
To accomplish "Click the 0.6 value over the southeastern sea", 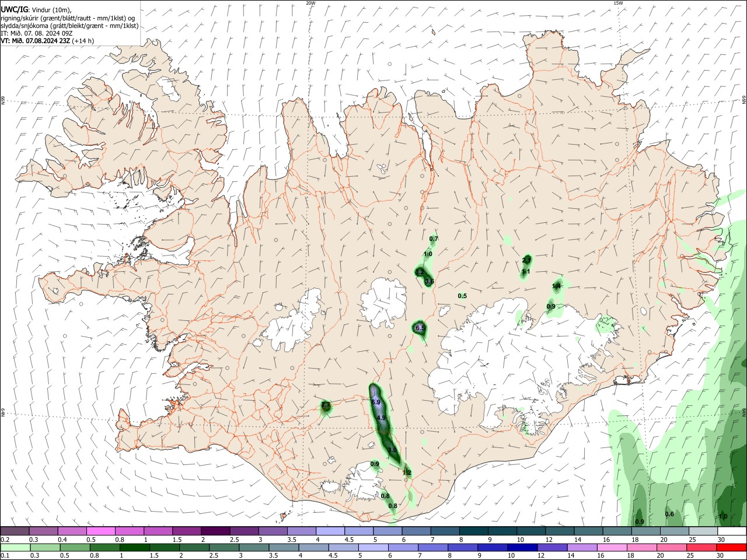I will point(669,514).
